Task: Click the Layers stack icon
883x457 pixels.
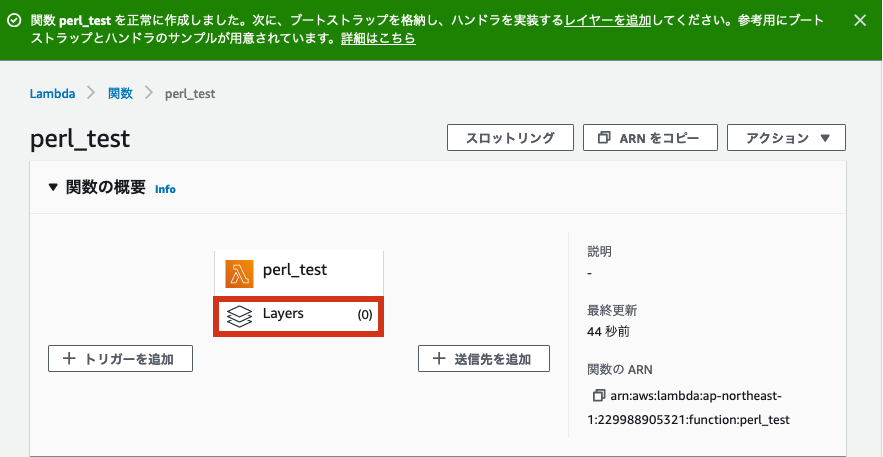Action: [239, 317]
